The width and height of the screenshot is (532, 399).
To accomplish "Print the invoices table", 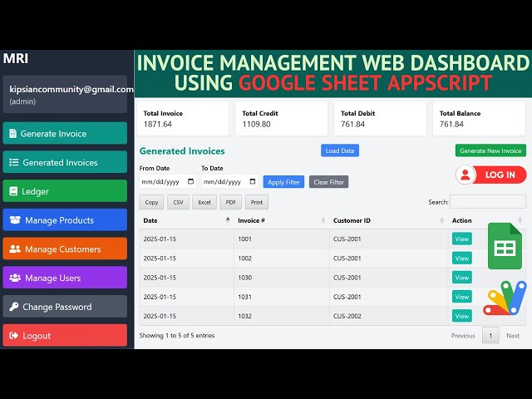I will click(x=257, y=202).
